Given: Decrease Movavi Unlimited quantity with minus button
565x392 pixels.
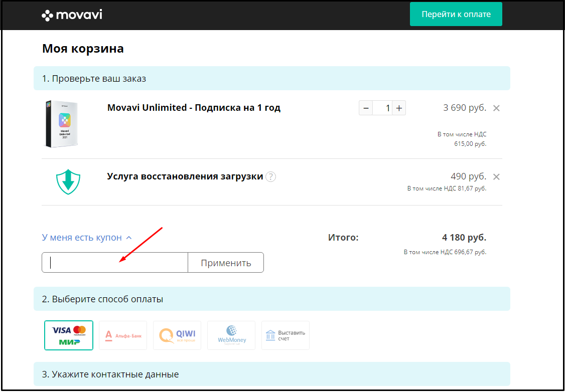Looking at the screenshot, I should 366,108.
